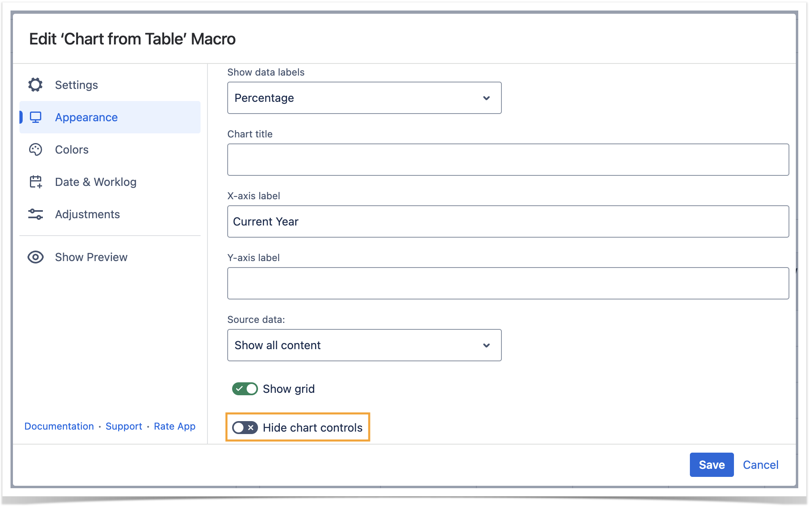Viewport: 812px width, 508px height.
Task: Click the Source data chevron arrow
Action: pyautogui.click(x=486, y=346)
